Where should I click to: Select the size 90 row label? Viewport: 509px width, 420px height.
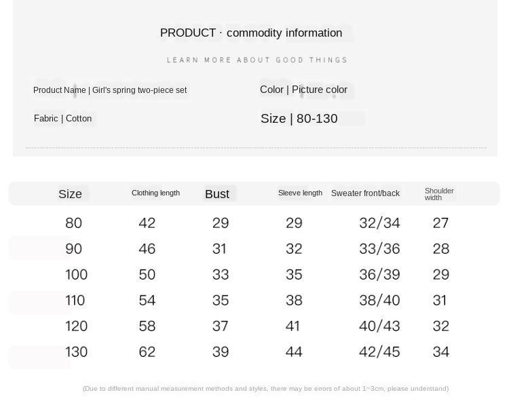click(73, 249)
